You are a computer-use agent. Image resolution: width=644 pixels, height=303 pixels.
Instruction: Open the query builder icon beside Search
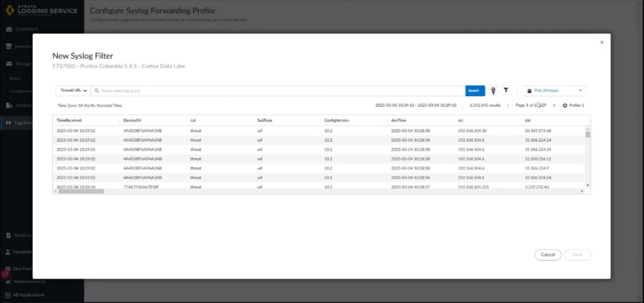493,90
